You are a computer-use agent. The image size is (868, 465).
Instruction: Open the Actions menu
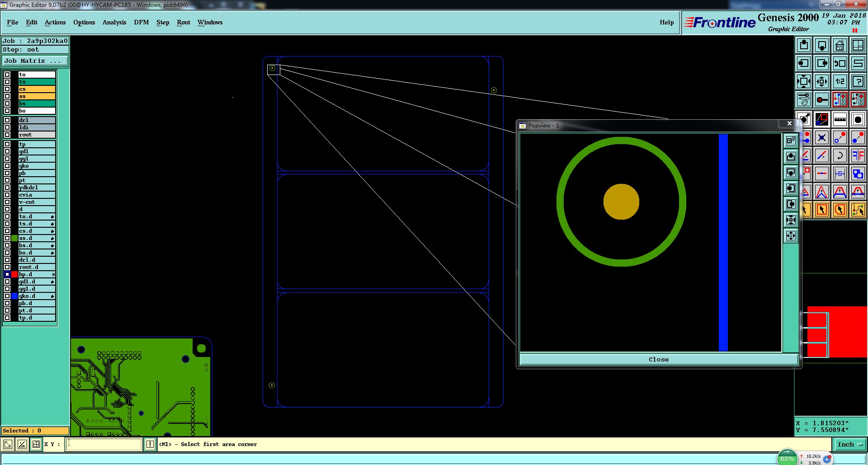pyautogui.click(x=55, y=22)
